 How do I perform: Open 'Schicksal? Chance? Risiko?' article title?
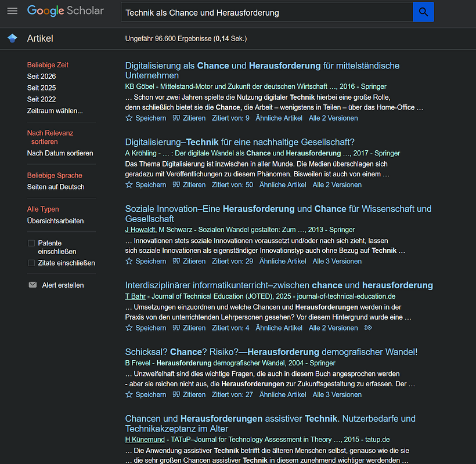(271, 351)
